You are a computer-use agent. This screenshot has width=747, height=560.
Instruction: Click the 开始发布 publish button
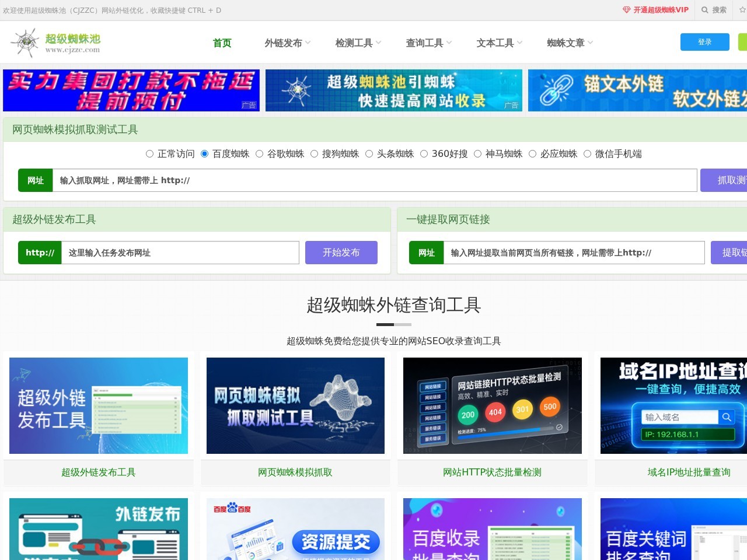coord(341,253)
